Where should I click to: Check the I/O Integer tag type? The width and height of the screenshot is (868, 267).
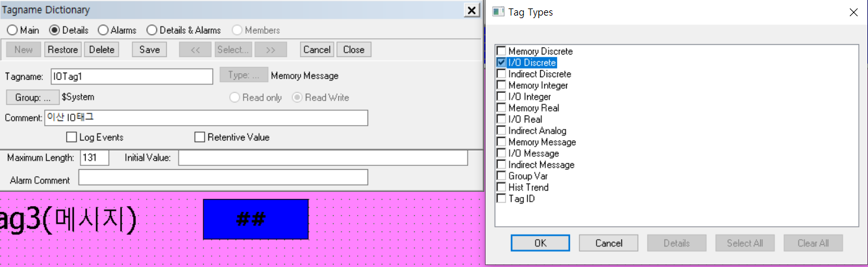click(x=501, y=97)
